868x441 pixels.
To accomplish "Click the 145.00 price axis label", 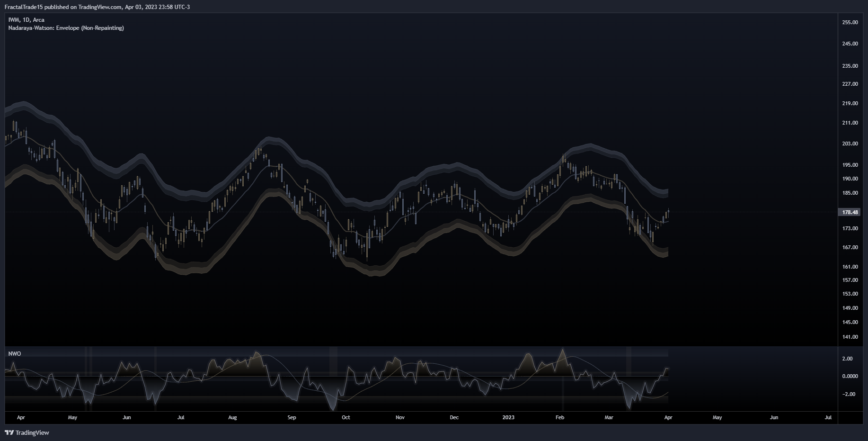I will click(x=850, y=322).
